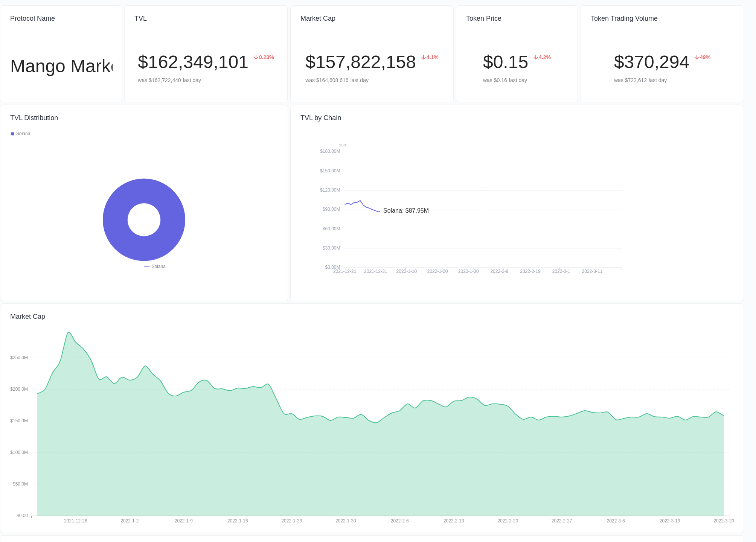756x542 pixels.
Task: Click the Solana legend color square
Action: click(13, 134)
